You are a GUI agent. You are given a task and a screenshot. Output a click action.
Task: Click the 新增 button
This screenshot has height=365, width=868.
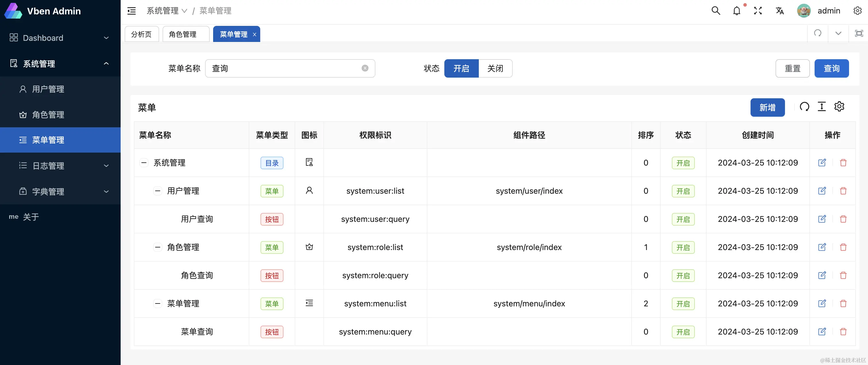coord(767,107)
